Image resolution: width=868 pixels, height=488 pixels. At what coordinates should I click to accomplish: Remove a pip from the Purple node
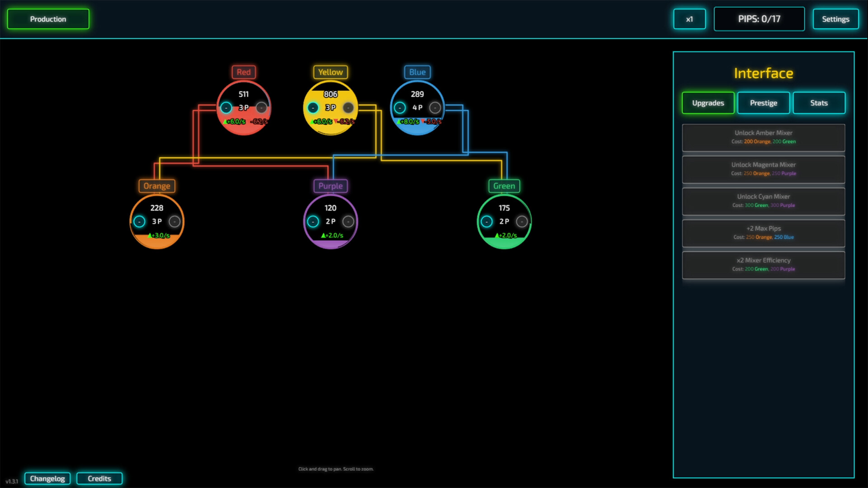(x=313, y=221)
